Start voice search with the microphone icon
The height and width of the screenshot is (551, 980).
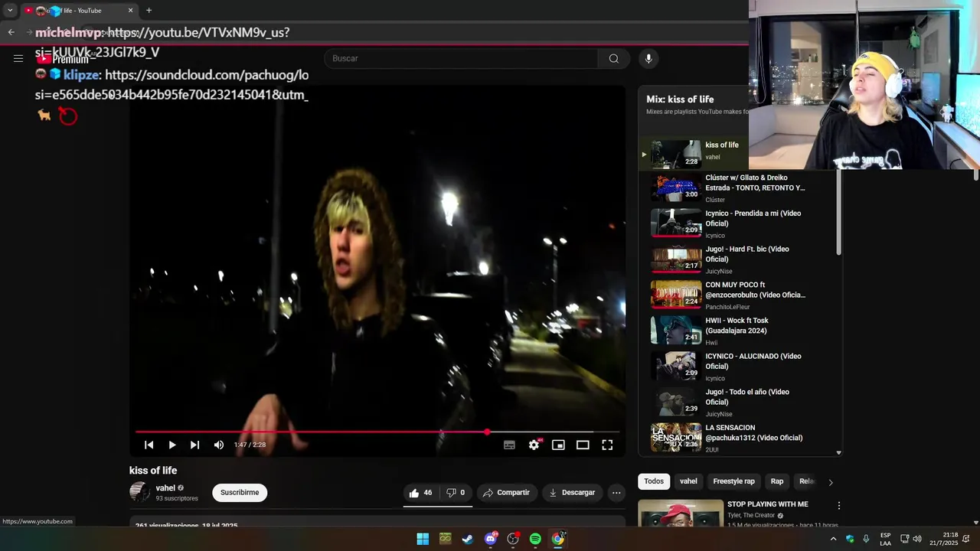648,58
